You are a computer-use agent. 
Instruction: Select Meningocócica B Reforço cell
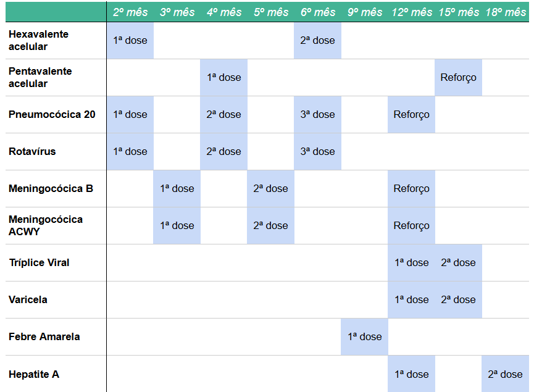pyautogui.click(x=411, y=189)
